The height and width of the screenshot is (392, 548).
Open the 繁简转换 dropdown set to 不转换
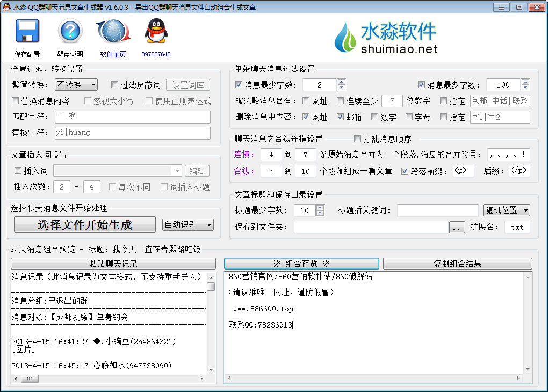(x=76, y=84)
